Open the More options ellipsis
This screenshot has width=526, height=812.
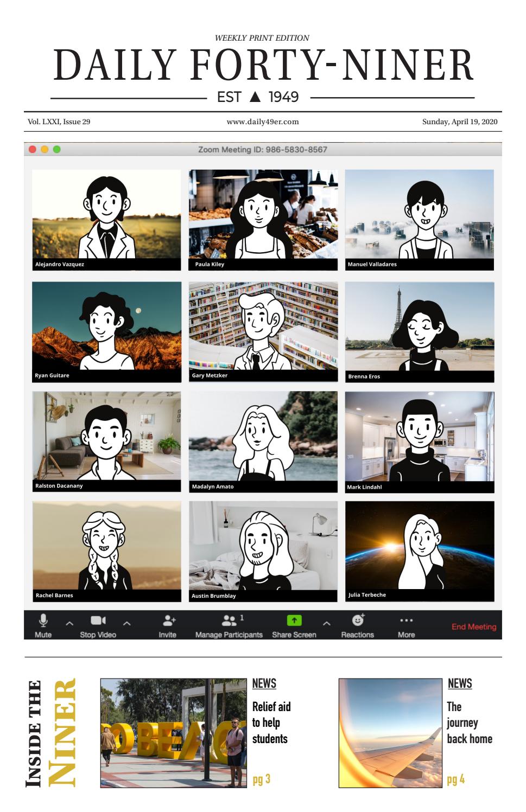click(406, 621)
